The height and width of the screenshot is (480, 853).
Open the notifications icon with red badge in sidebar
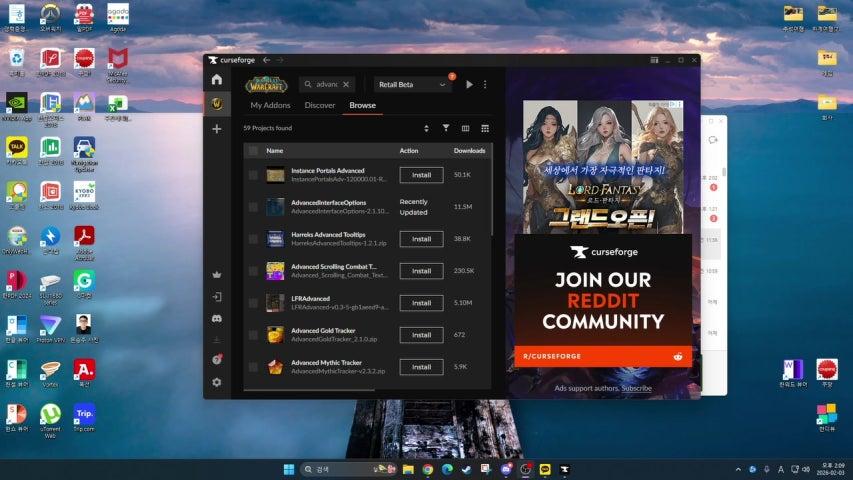tap(217, 359)
